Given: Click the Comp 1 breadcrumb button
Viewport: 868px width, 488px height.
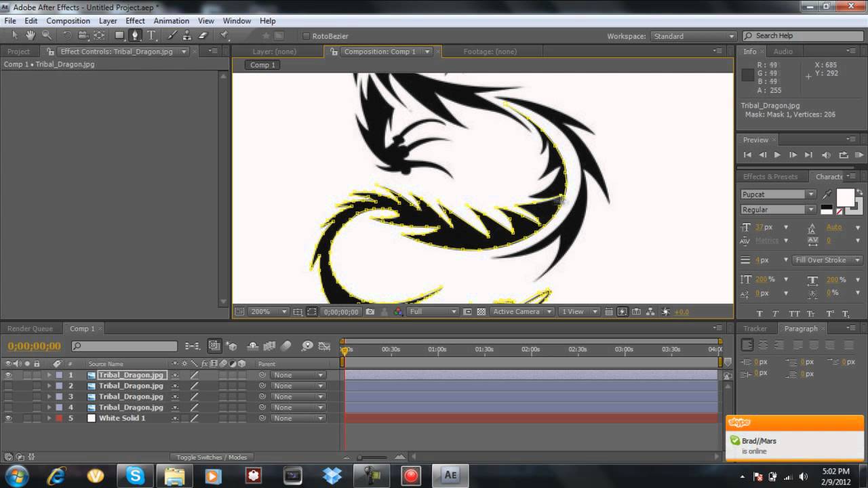Looking at the screenshot, I should [263, 65].
